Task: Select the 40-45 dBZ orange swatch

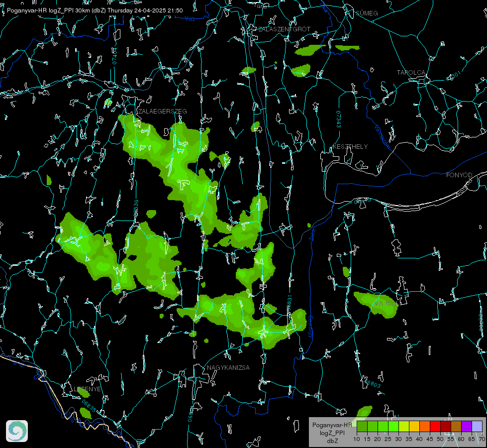Action: click(x=425, y=427)
